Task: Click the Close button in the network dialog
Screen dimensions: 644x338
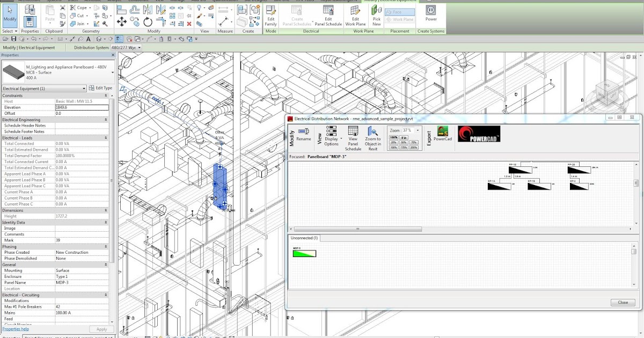Action: (x=623, y=302)
